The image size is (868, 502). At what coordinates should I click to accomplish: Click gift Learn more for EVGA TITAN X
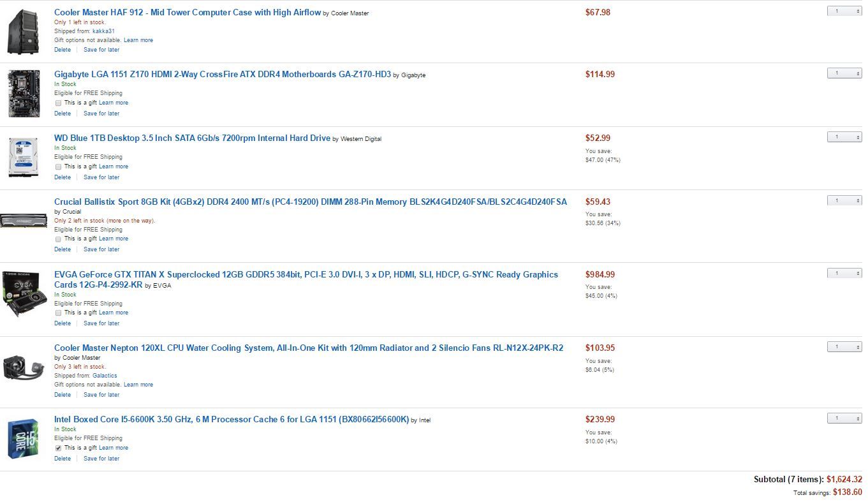[114, 313]
